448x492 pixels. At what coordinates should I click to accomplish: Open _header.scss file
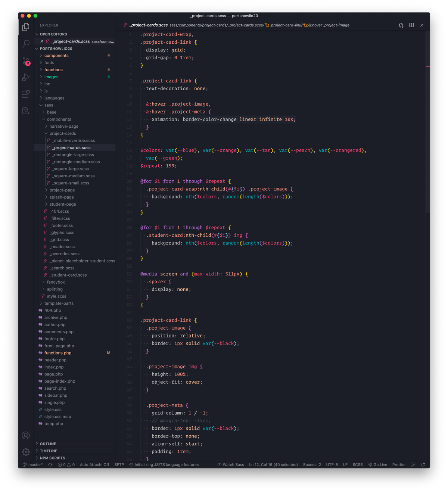[x=75, y=247]
